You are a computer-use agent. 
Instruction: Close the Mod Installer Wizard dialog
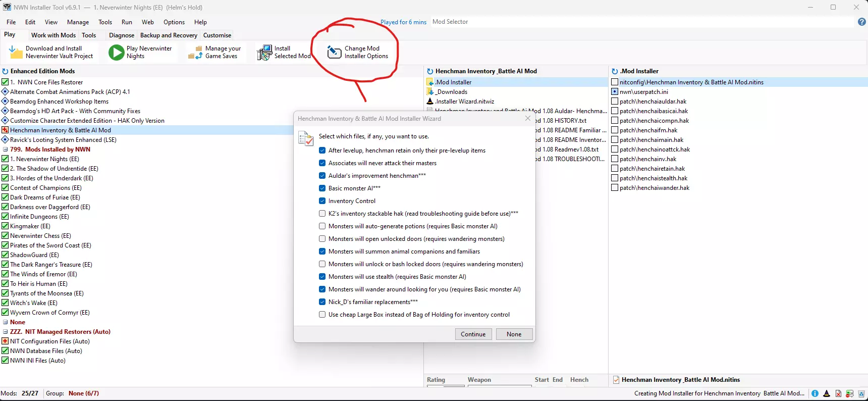(528, 118)
